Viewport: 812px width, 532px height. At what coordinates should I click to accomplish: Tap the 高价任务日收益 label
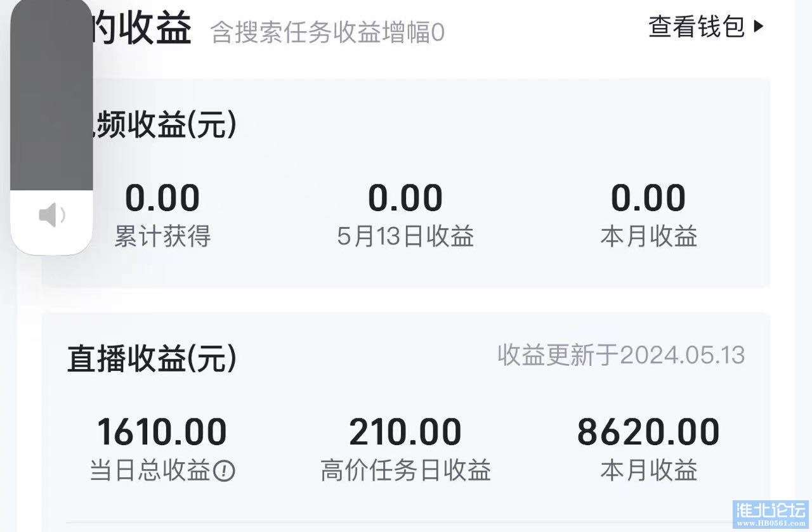tap(405, 471)
